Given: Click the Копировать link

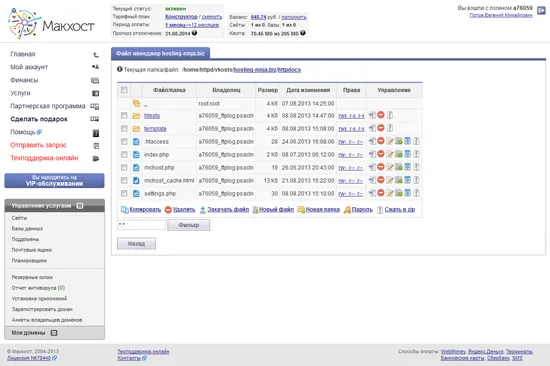Looking at the screenshot, I should 145,209.
